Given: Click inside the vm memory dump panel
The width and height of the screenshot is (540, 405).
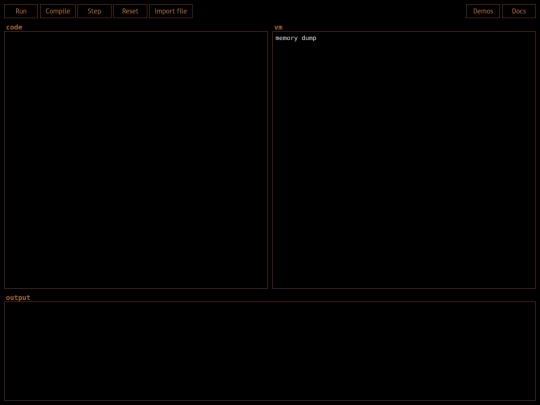Looking at the screenshot, I should click(404, 160).
